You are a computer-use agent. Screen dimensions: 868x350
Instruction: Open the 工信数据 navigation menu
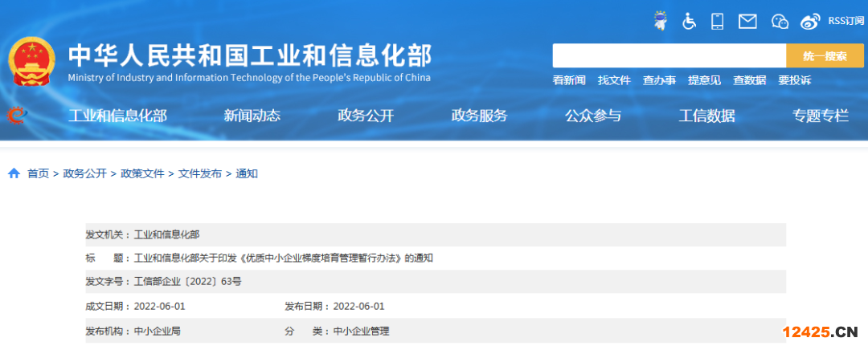(706, 116)
